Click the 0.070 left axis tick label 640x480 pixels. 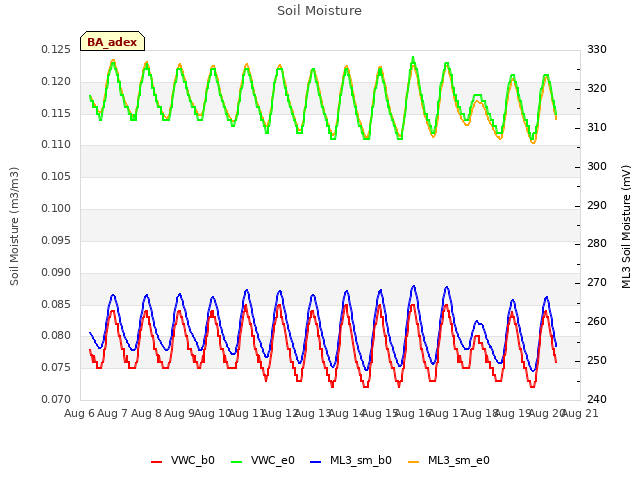click(56, 399)
